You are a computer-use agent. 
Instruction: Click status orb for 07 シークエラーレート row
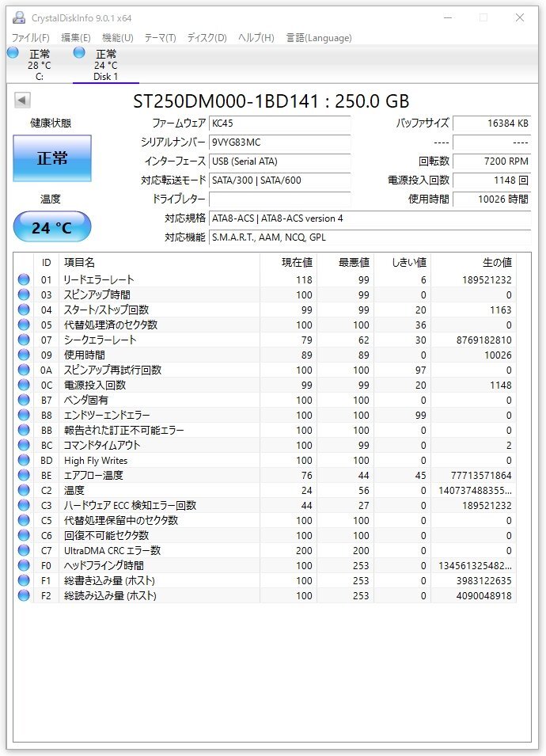point(24,340)
